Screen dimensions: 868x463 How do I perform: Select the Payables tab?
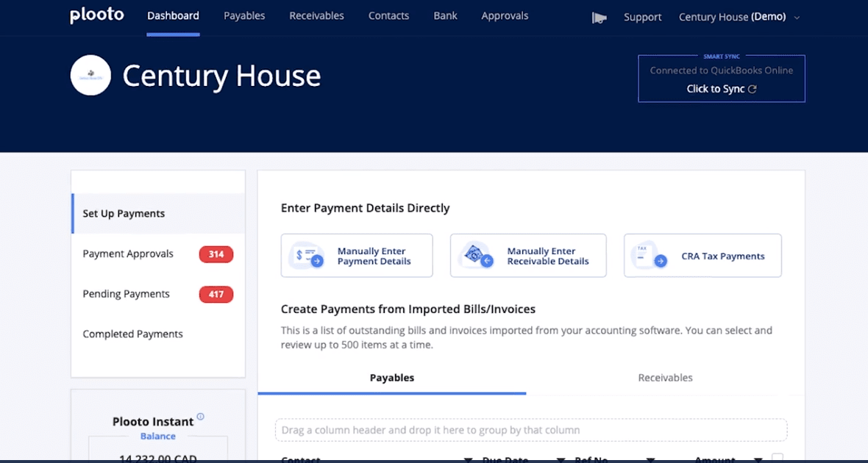391,377
